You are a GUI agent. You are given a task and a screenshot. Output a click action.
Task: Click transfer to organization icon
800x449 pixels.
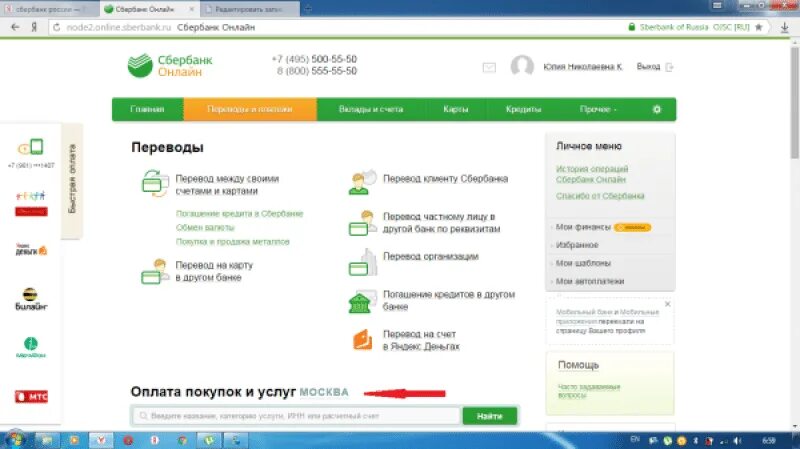pyautogui.click(x=362, y=262)
